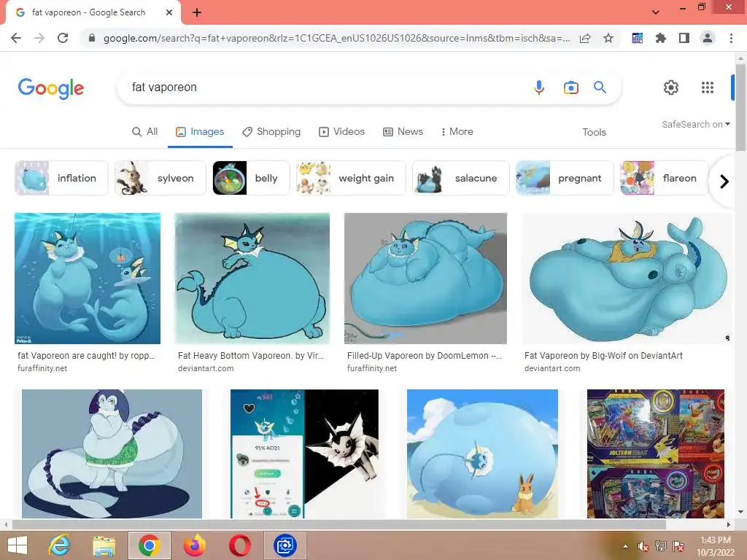The image size is (747, 560).
Task: Open 'fat Vaporeon are caught' image result
Action: coord(88,278)
